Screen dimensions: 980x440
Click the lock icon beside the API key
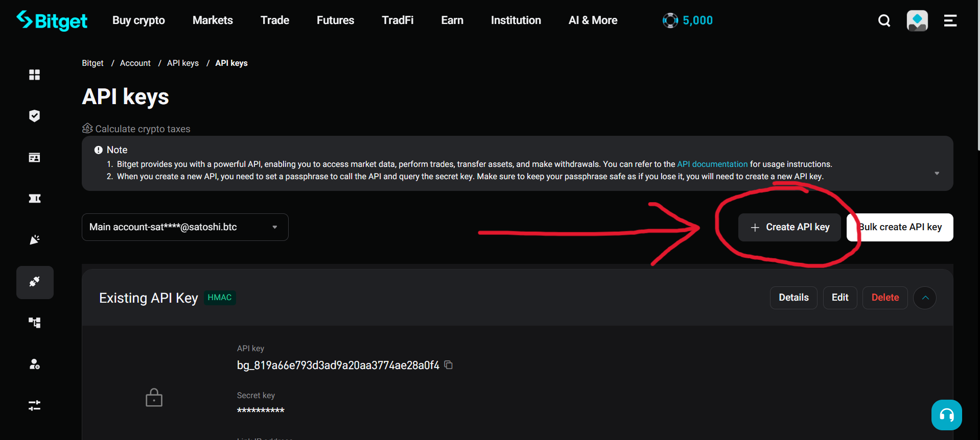coord(154,398)
